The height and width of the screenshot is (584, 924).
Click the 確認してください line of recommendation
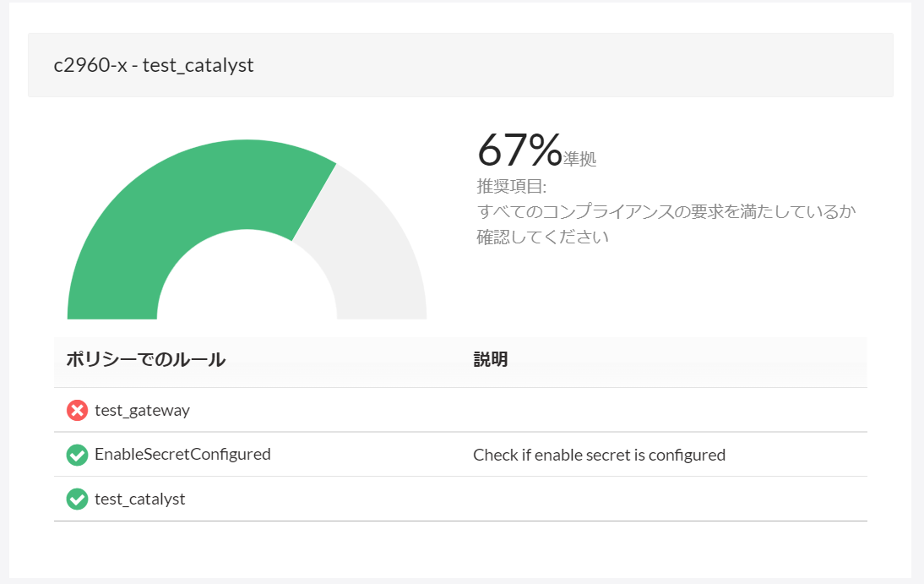542,237
